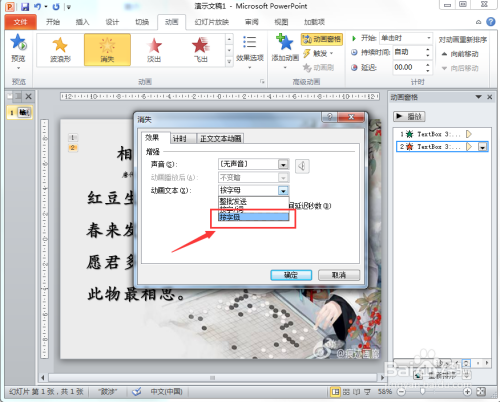Click the 确定 button
This screenshot has height=402, width=500.
tap(291, 275)
